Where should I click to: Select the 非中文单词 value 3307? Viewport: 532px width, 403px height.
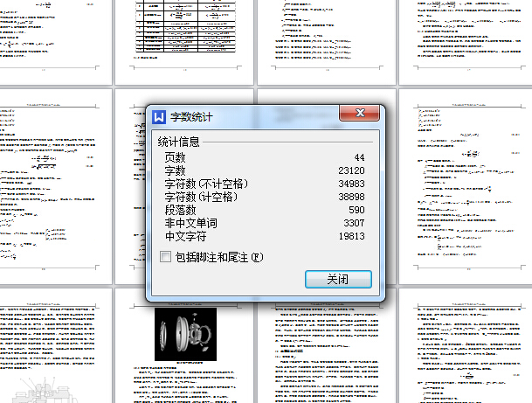(354, 223)
